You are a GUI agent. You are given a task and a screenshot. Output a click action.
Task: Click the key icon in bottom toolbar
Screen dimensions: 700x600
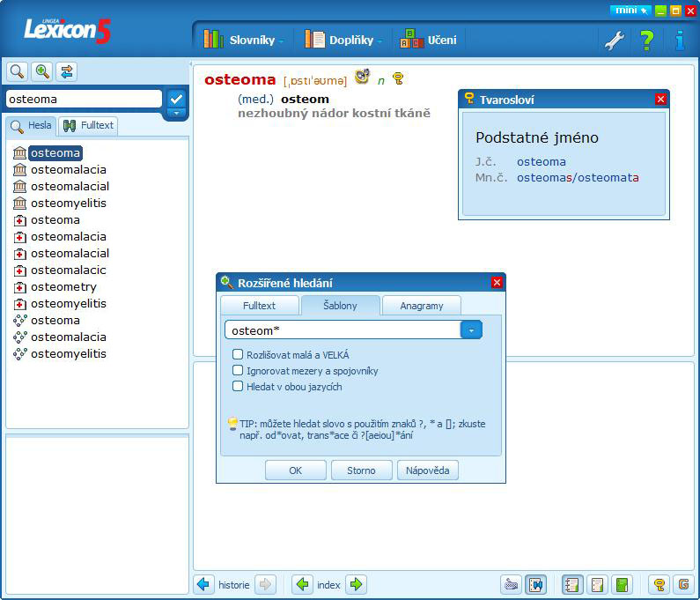tap(659, 584)
